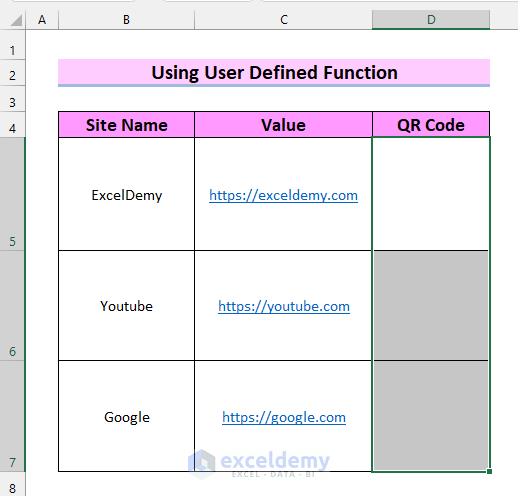Viewport: 518px width, 496px height.
Task: Select column A header
Action: coord(42,20)
